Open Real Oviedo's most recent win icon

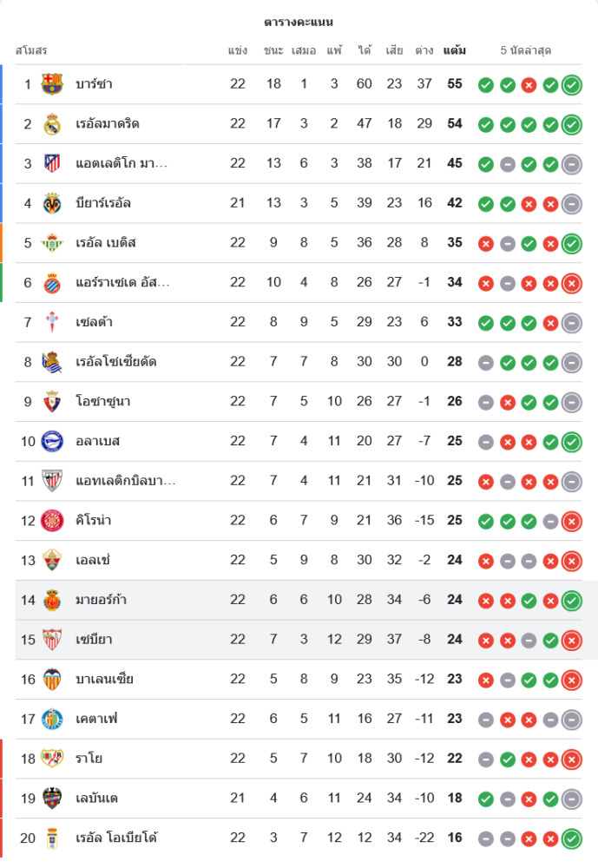click(571, 838)
